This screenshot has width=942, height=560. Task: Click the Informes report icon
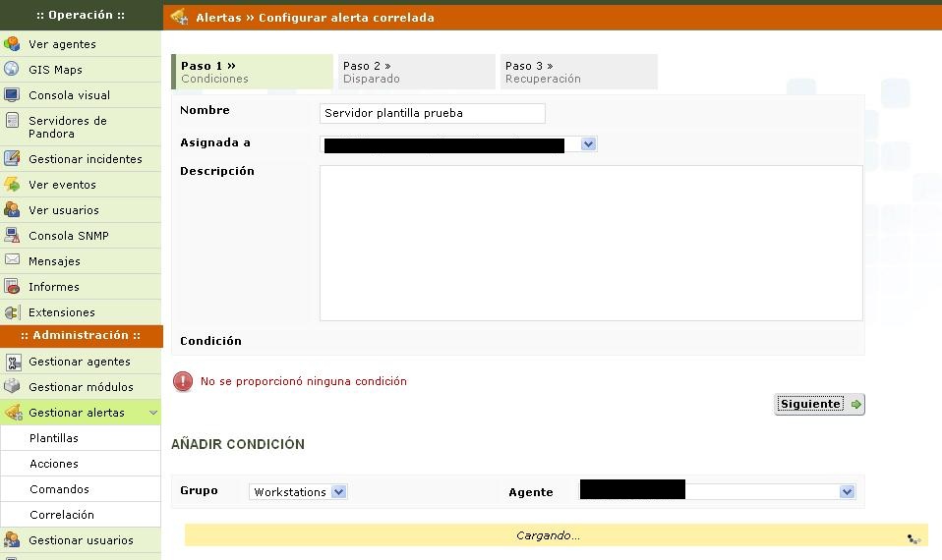pos(12,287)
